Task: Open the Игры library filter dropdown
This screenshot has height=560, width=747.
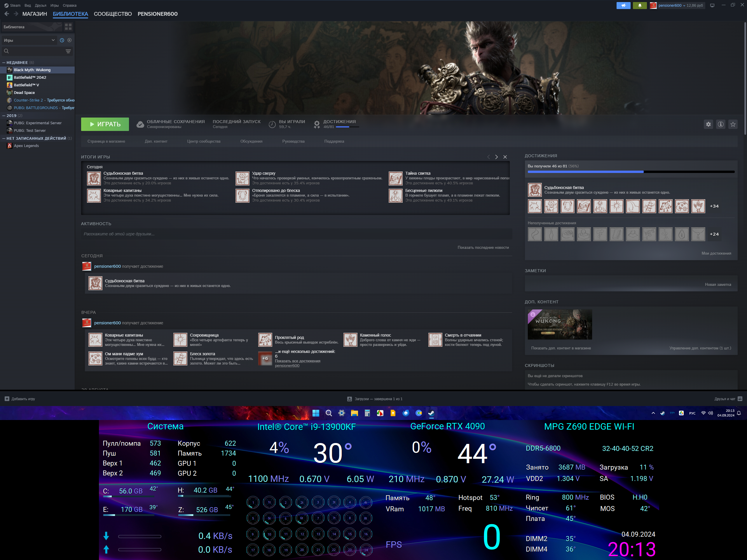Action: pyautogui.click(x=29, y=40)
